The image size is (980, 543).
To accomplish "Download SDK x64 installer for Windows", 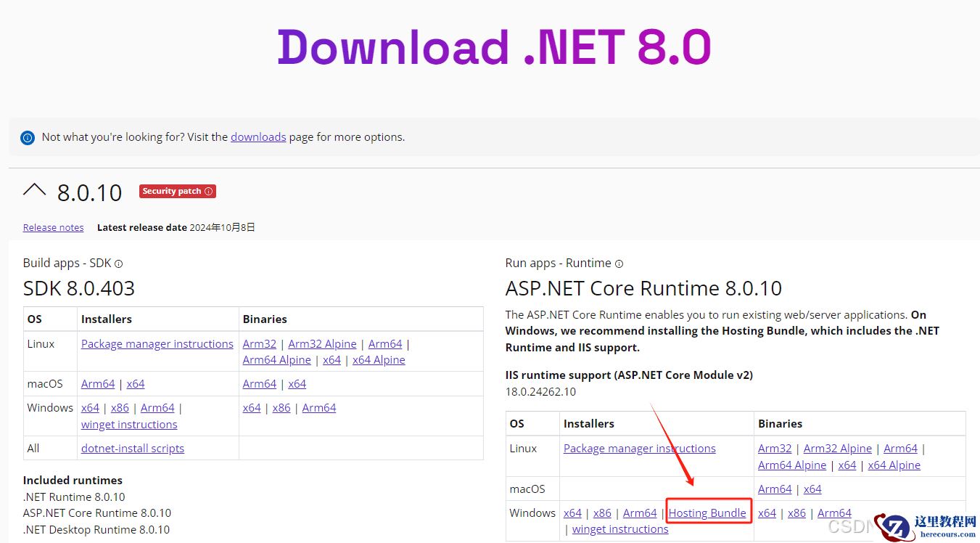I will point(90,407).
